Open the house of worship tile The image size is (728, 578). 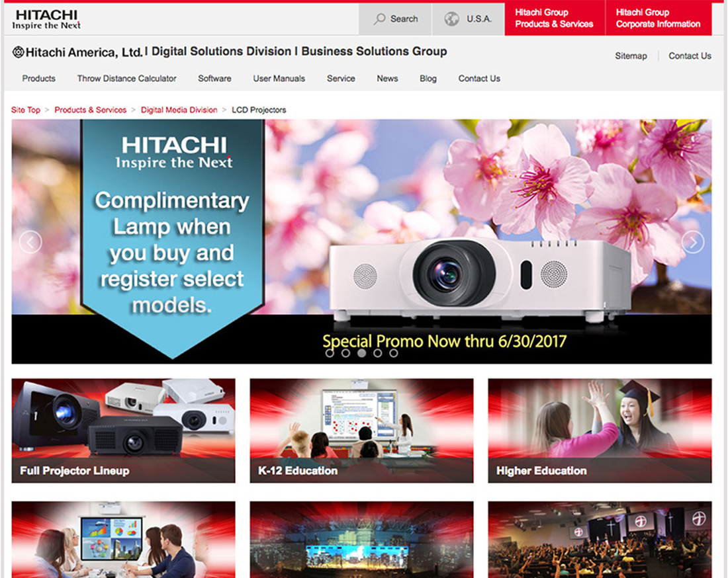(600, 540)
